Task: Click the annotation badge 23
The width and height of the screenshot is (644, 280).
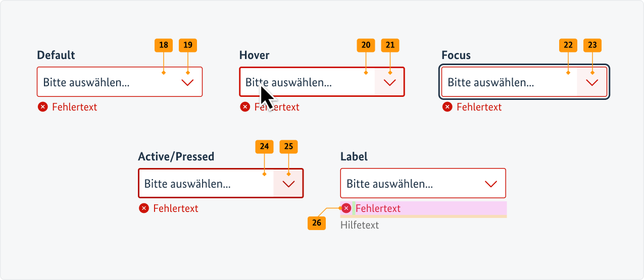Action: (592, 45)
